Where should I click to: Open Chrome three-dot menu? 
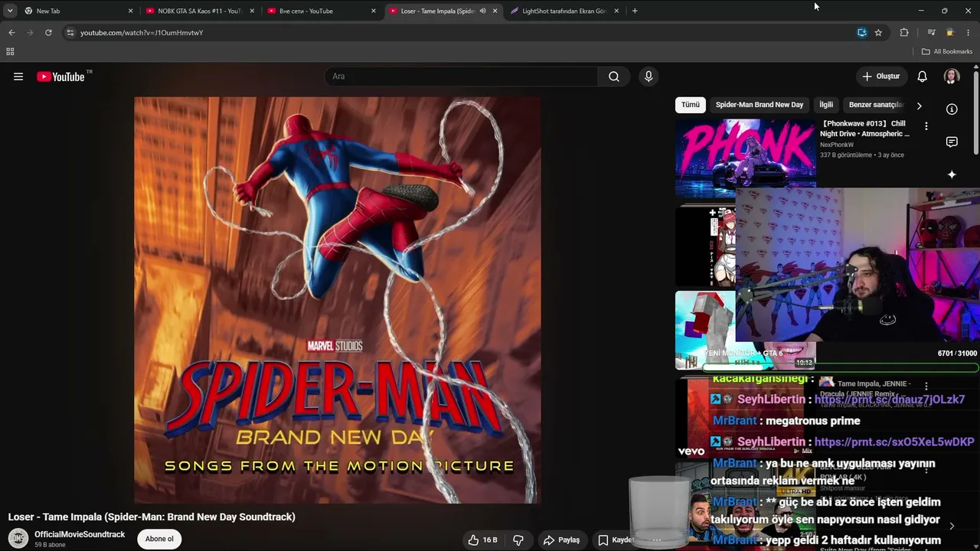(x=969, y=32)
